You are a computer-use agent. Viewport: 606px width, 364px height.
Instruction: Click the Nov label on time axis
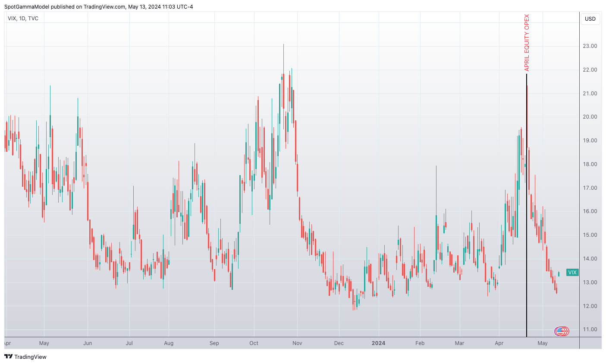(x=297, y=343)
